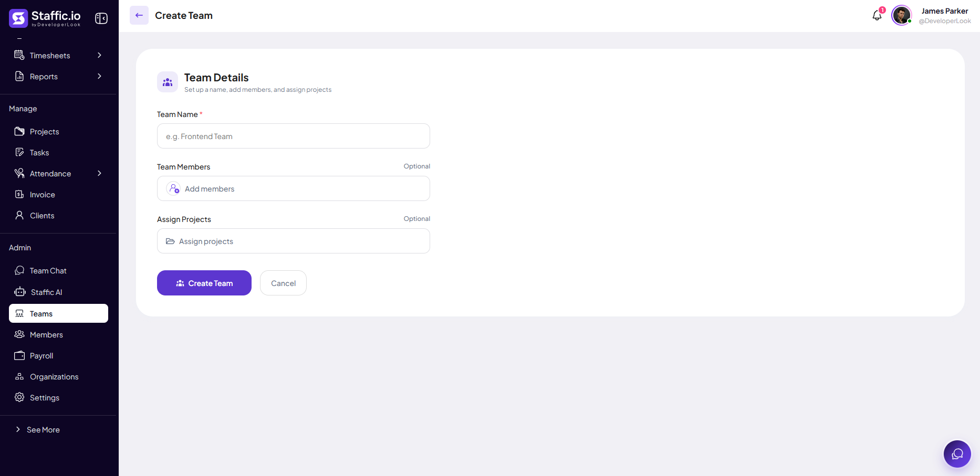This screenshot has height=476, width=980.
Task: Click the Cancel button
Action: (x=283, y=283)
